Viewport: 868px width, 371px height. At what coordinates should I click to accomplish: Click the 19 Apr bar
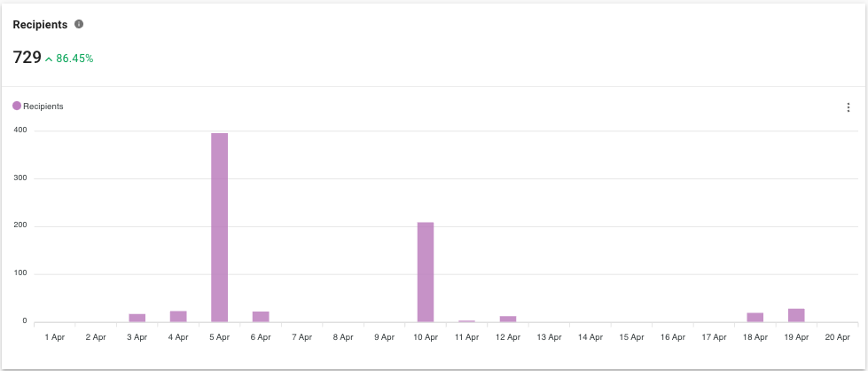coord(796,315)
